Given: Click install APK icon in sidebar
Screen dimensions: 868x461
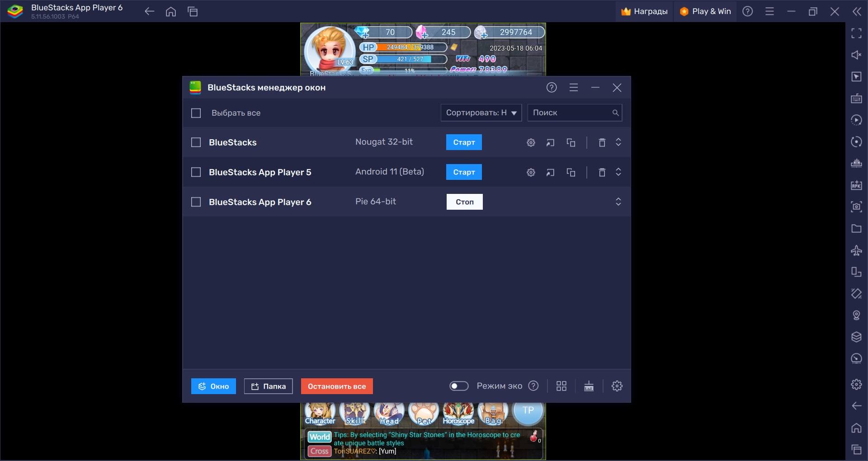Looking at the screenshot, I should [x=856, y=185].
